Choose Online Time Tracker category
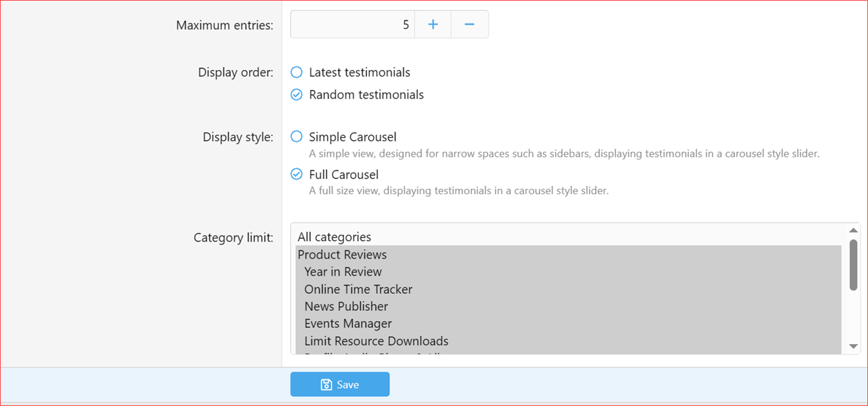868x406 pixels. click(x=358, y=289)
